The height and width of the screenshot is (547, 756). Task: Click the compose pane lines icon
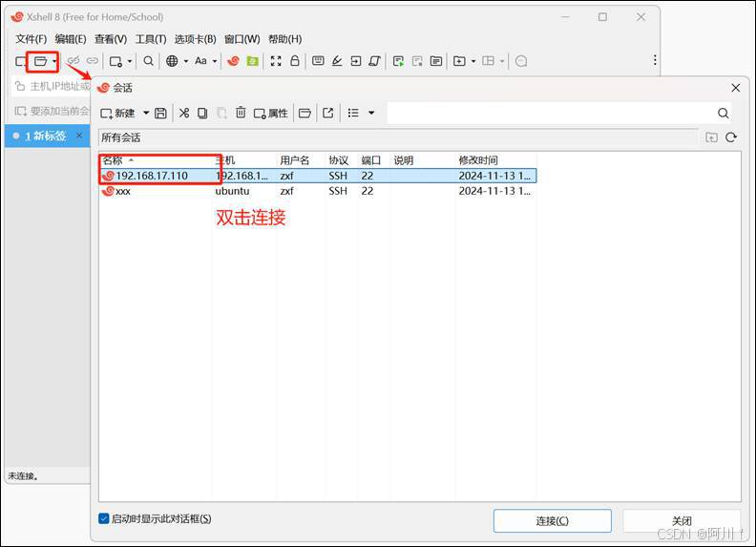[x=436, y=61]
